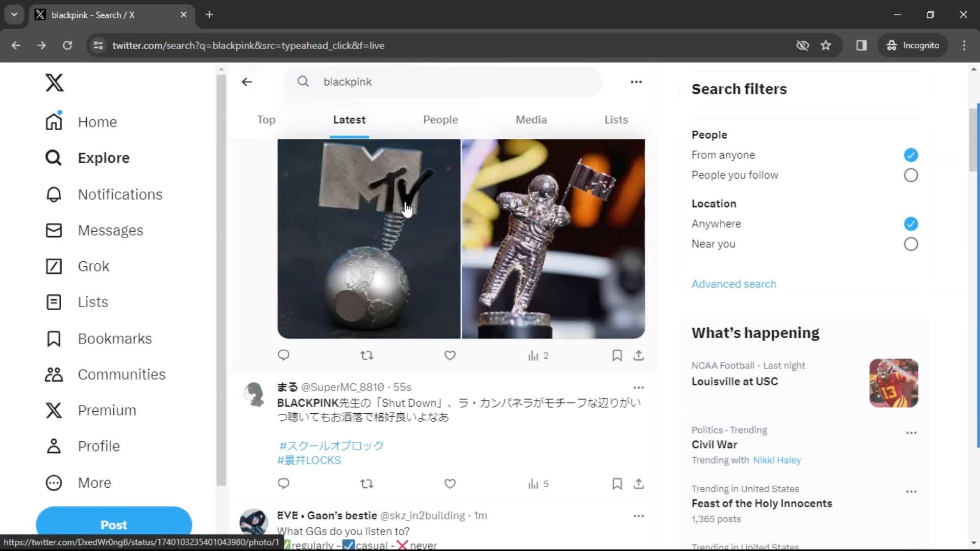Click hashtag #景井LOCKS

coord(309,460)
